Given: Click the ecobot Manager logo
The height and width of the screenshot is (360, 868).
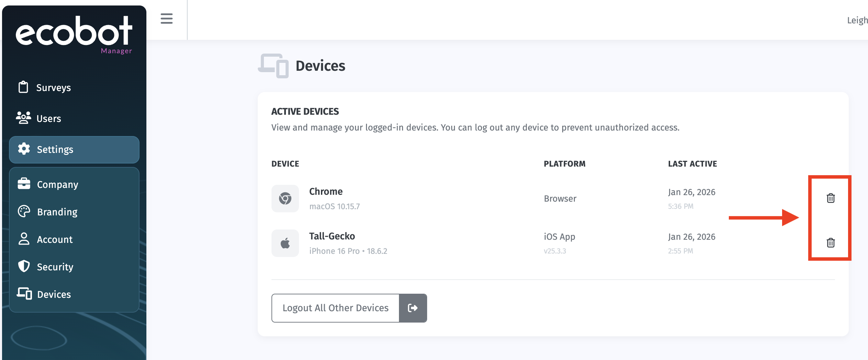Looking at the screenshot, I should coord(74,35).
